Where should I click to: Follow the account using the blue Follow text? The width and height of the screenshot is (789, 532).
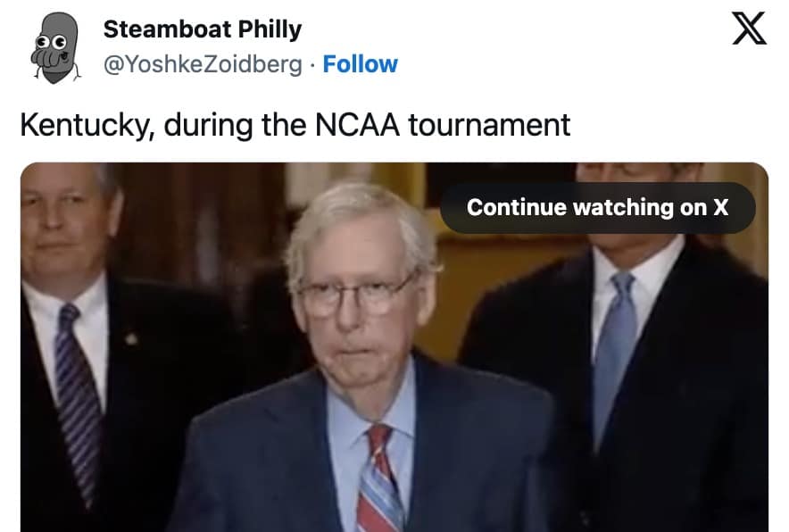pos(361,64)
